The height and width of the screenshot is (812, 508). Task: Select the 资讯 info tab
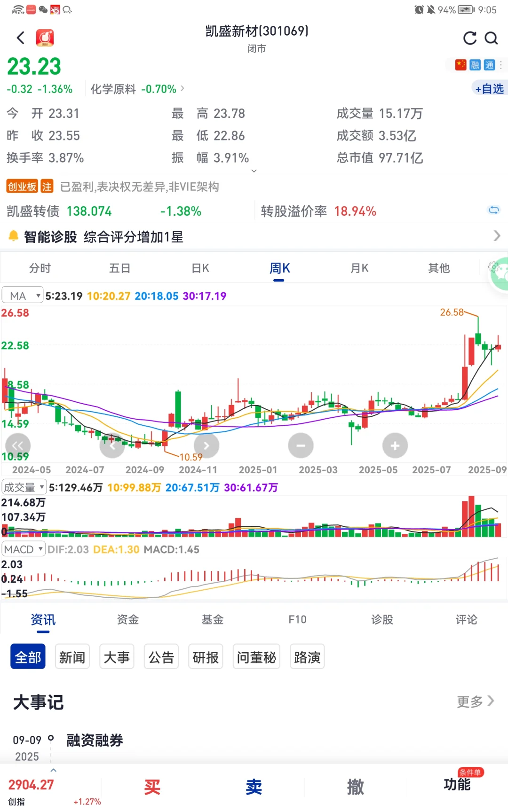(43, 619)
